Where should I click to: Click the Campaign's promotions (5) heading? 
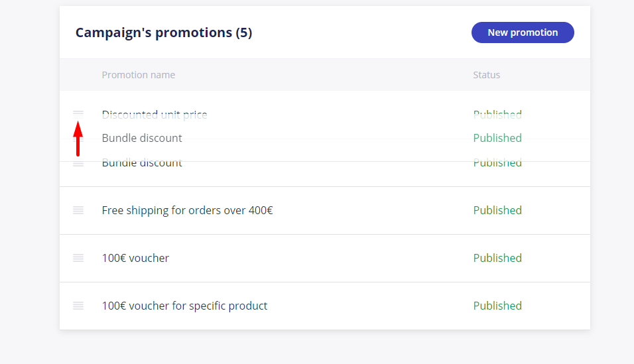click(164, 32)
